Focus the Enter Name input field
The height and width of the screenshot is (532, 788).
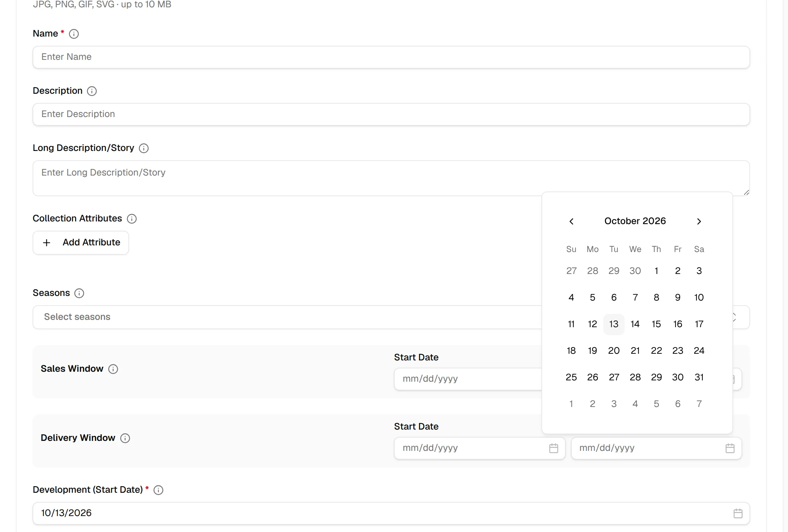pos(391,57)
